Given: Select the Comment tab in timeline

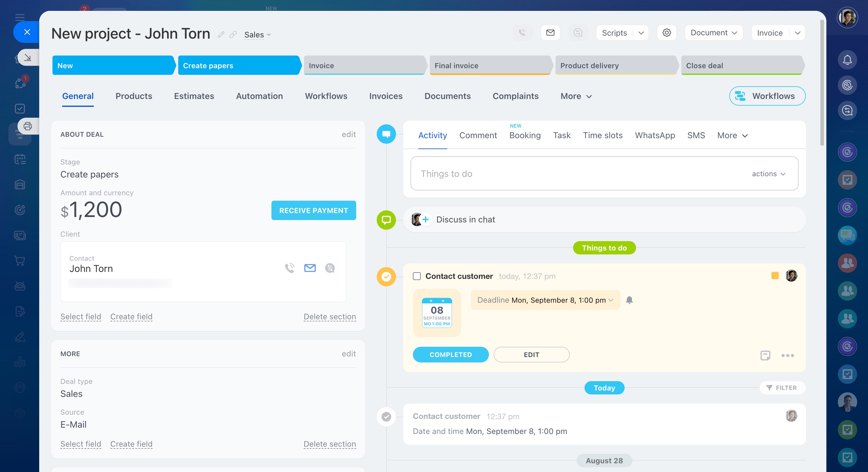Looking at the screenshot, I should coord(478,135).
